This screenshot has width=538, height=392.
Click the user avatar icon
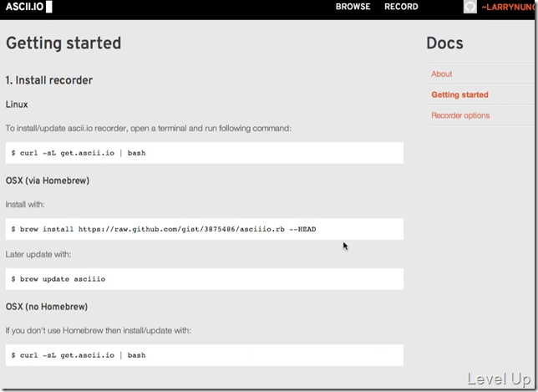tap(470, 7)
